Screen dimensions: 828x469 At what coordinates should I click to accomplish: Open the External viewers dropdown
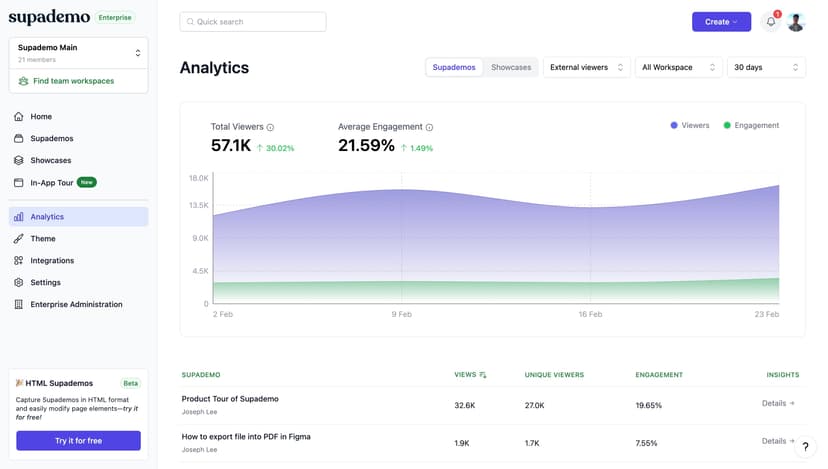point(586,67)
